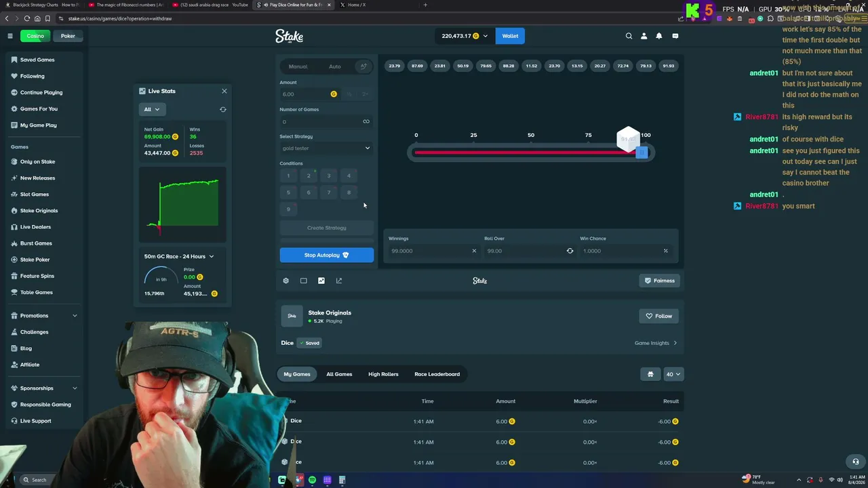Viewport: 868px width, 488px height.
Task: Toggle the live stats chart icon
Action: pos(321,281)
